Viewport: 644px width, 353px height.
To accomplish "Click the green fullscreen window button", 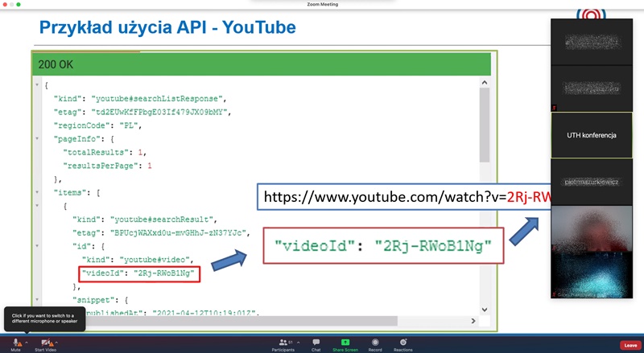I will pyautogui.click(x=18, y=4).
